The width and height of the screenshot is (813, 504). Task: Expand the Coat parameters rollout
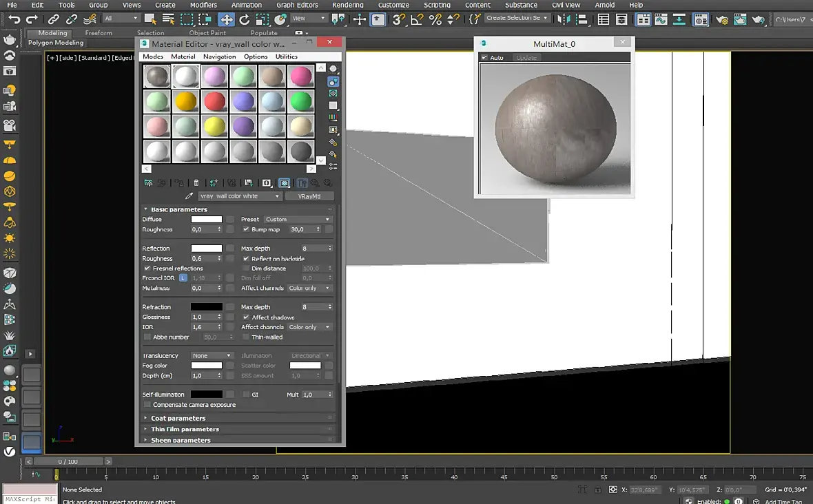178,418
